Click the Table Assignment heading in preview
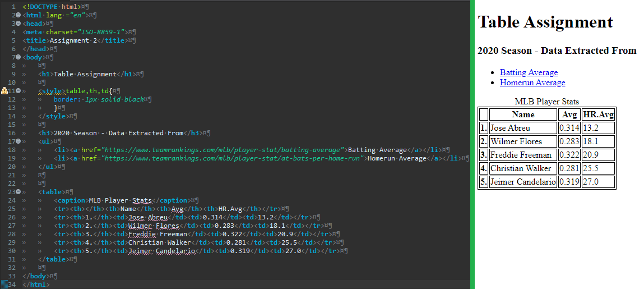The height and width of the screenshot is (289, 644). click(x=545, y=22)
